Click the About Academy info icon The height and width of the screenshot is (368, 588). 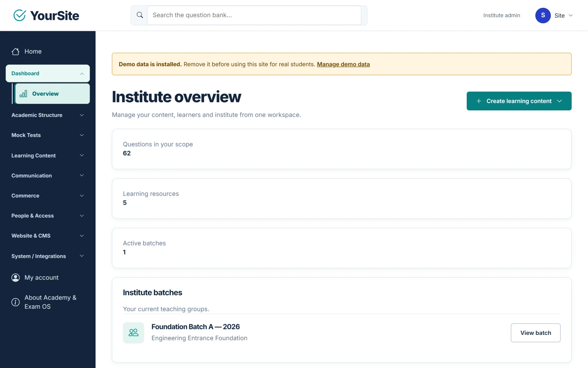(15, 302)
